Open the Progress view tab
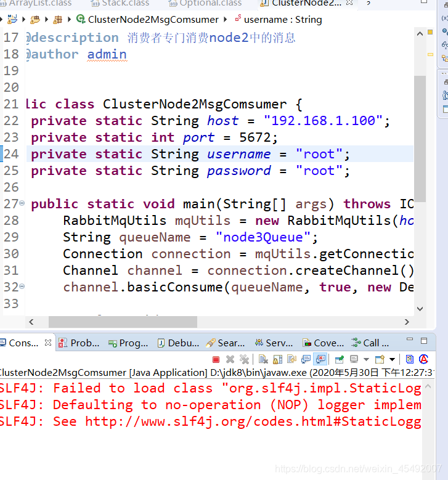Viewport: 448px width, 480px height. click(x=128, y=343)
